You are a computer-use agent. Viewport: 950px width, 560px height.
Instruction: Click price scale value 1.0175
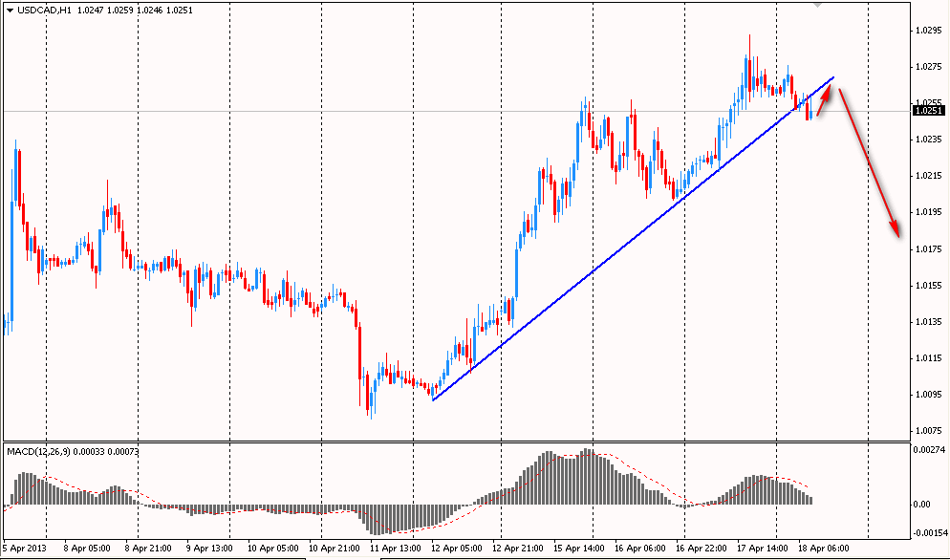[x=929, y=249]
